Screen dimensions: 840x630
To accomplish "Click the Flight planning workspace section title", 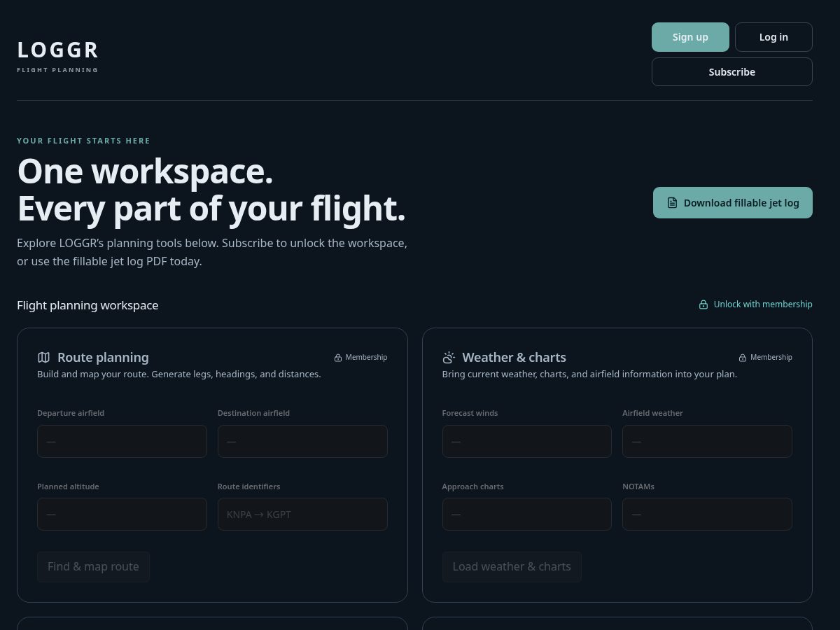I will pos(87,305).
